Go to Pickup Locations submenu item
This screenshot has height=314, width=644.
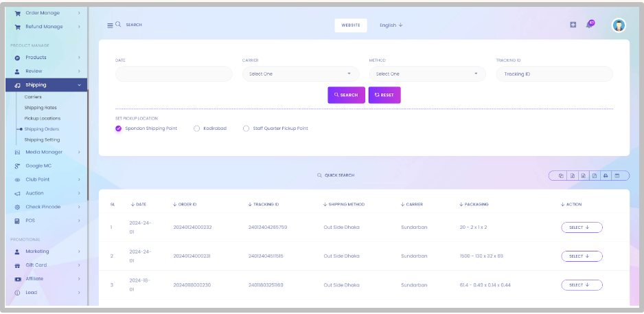(x=43, y=118)
